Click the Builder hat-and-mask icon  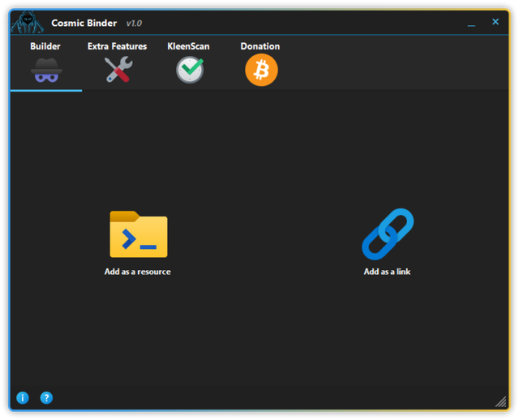point(46,71)
